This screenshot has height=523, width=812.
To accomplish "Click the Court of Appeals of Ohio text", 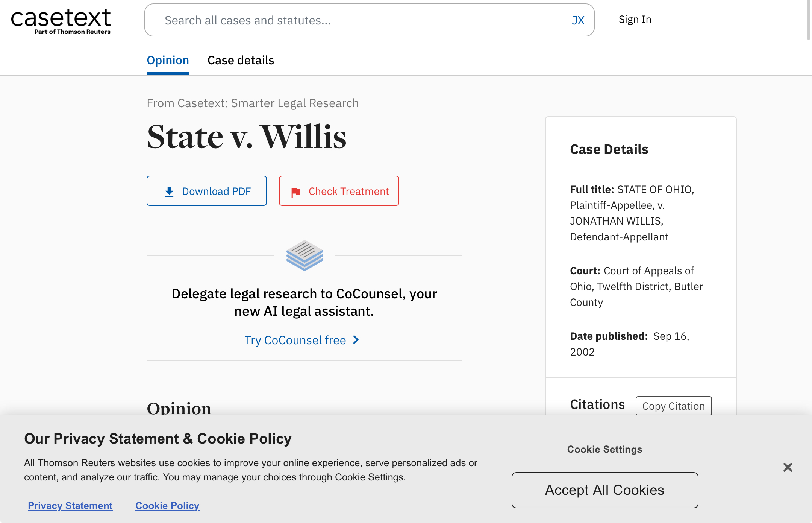I will 636,286.
